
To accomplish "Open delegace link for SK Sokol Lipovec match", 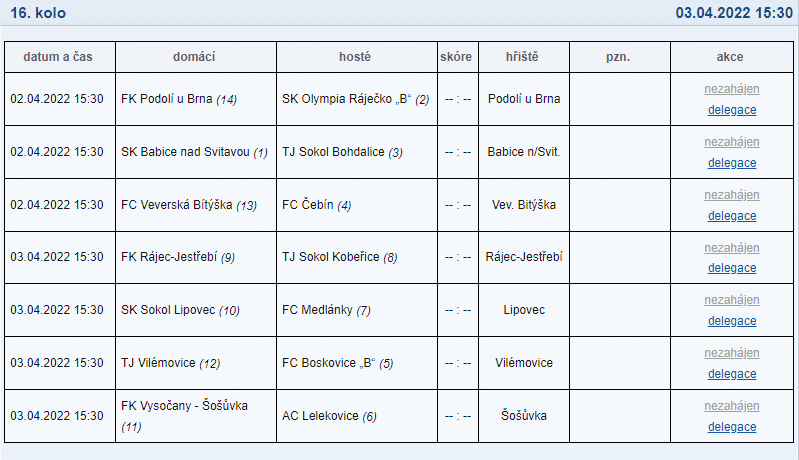I will (x=732, y=321).
